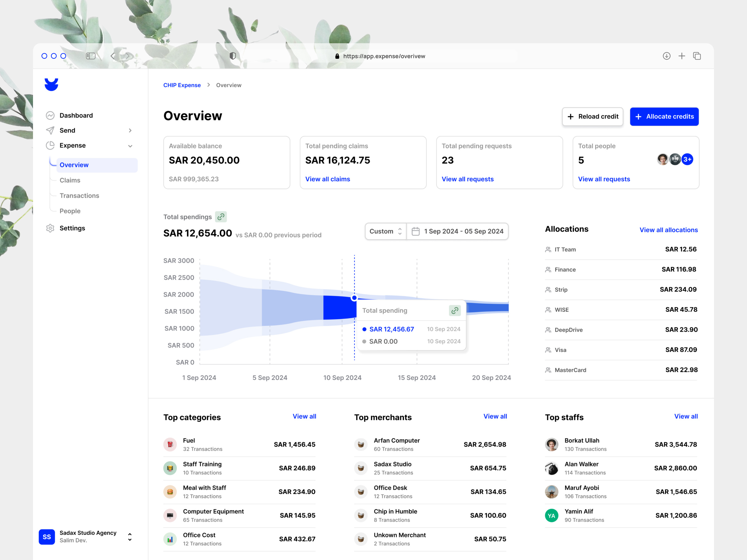Click the Send paper-plane icon
Image resolution: width=747 pixels, height=560 pixels.
point(50,130)
